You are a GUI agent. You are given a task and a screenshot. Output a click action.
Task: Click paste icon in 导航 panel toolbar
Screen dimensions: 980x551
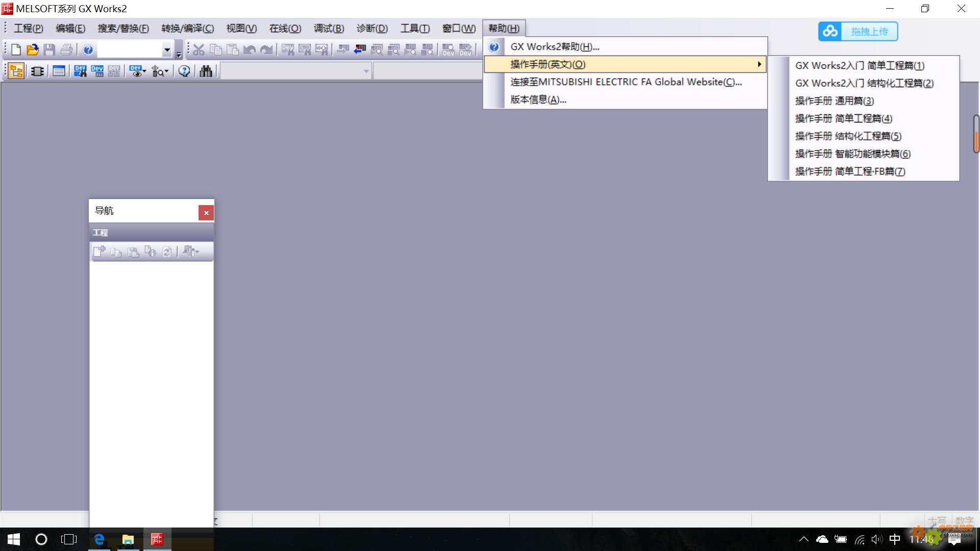click(133, 252)
